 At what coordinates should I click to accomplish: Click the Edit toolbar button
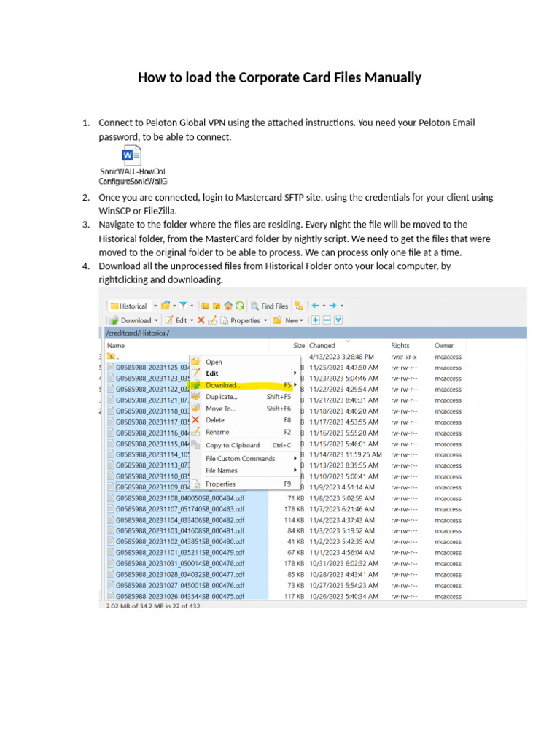pyautogui.click(x=176, y=320)
